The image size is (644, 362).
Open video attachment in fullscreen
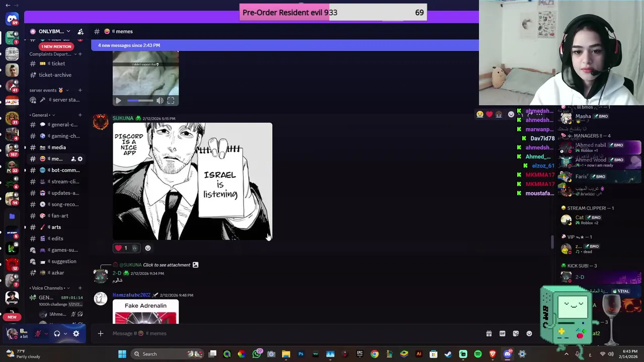pos(171,101)
